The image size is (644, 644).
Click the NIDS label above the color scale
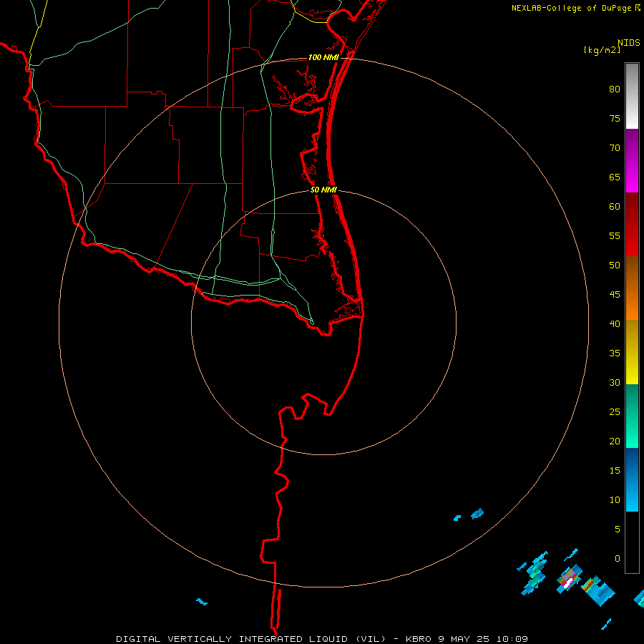[x=629, y=43]
